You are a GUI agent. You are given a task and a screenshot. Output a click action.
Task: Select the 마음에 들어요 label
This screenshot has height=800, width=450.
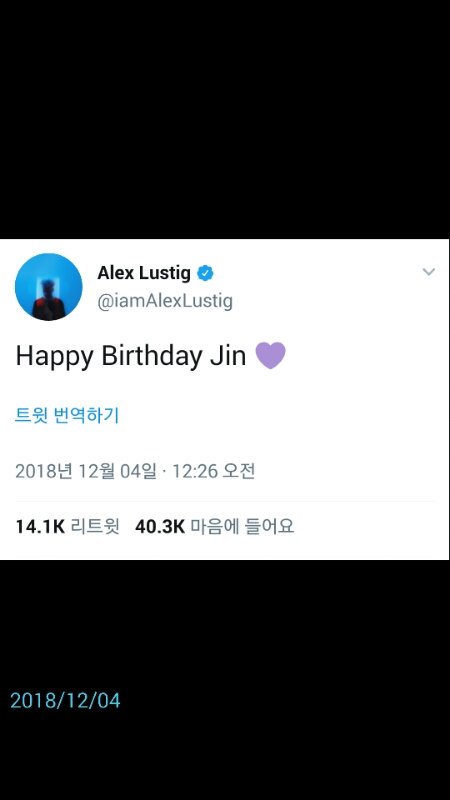click(x=242, y=527)
